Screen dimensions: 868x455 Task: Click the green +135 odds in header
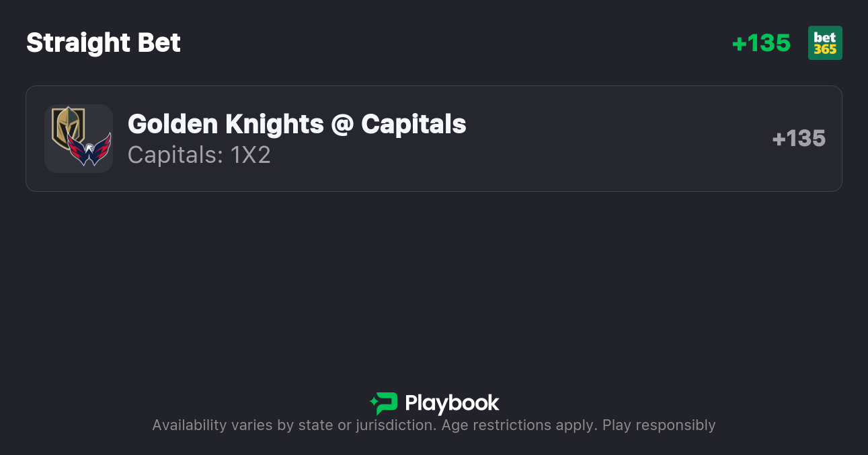point(761,43)
